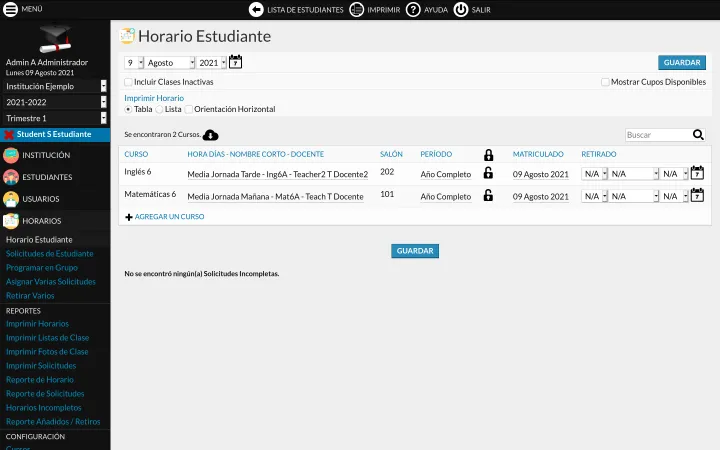Open the Inglés 6 Media Jornada Tarde link
Viewport: 720px width, 450px height.
278,174
